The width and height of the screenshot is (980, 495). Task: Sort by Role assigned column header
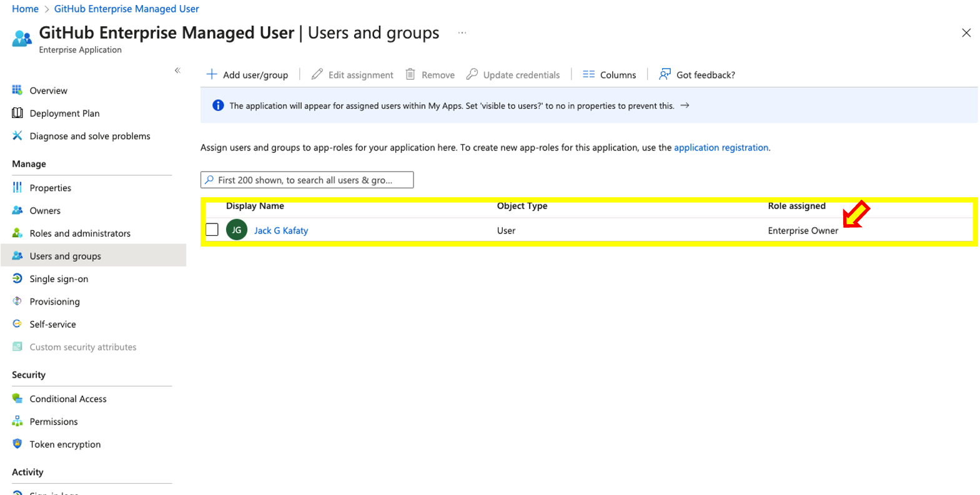797,206
